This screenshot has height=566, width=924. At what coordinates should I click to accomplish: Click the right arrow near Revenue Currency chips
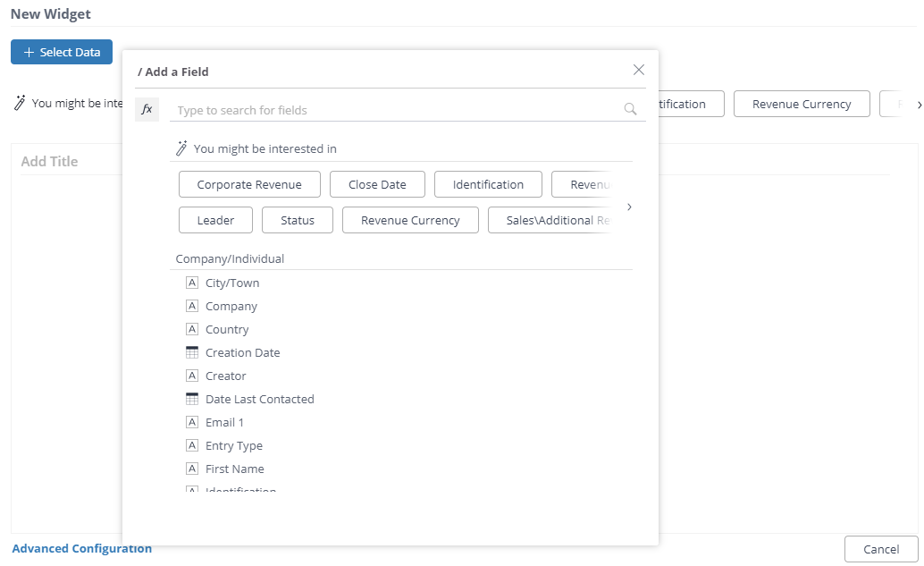tap(919, 104)
